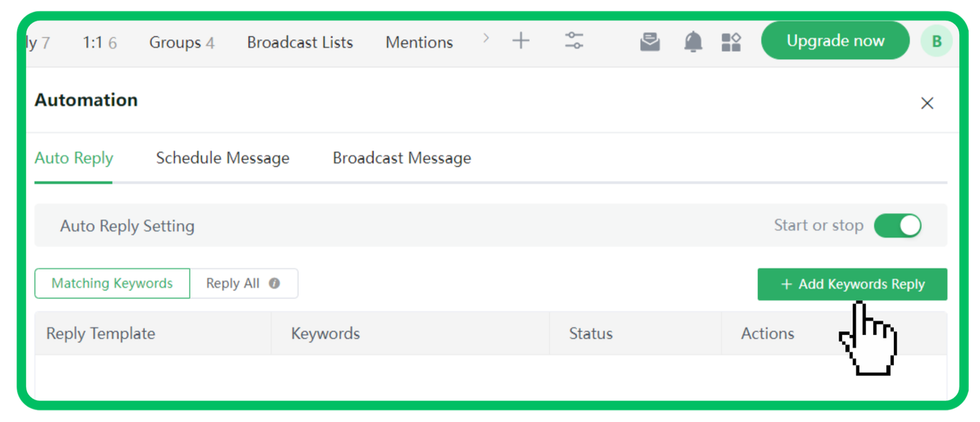Click the plus icon to add a tab
The width and height of the screenshot is (980, 422).
(521, 41)
